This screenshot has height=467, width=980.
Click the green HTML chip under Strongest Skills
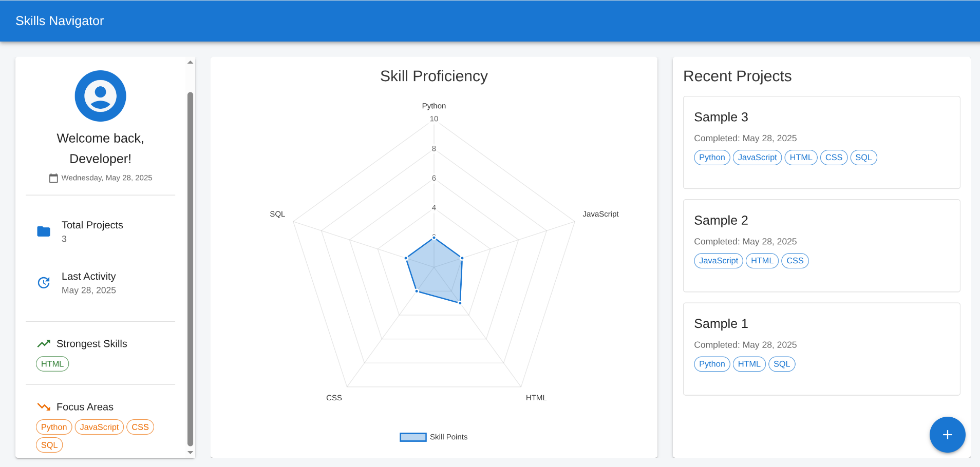pyautogui.click(x=52, y=364)
